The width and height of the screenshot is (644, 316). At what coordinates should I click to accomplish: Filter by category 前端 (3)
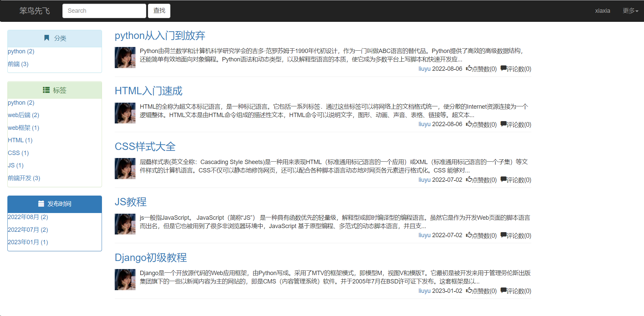[x=18, y=64]
